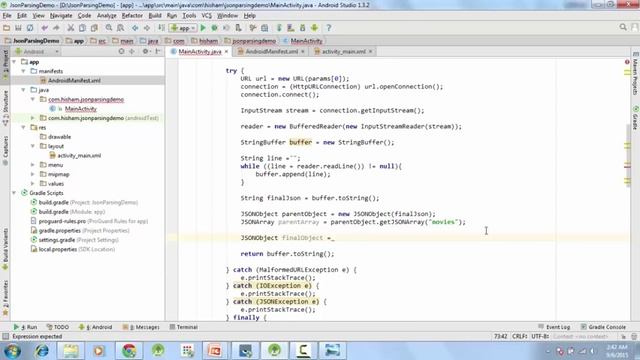
Task: Click the Collapse All icon in project panel
Action: click(x=132, y=51)
